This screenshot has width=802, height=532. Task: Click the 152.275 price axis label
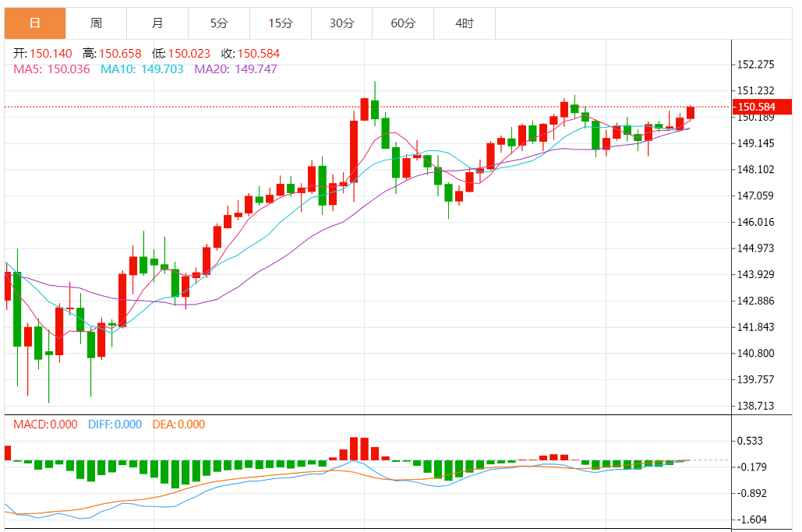[755, 65]
